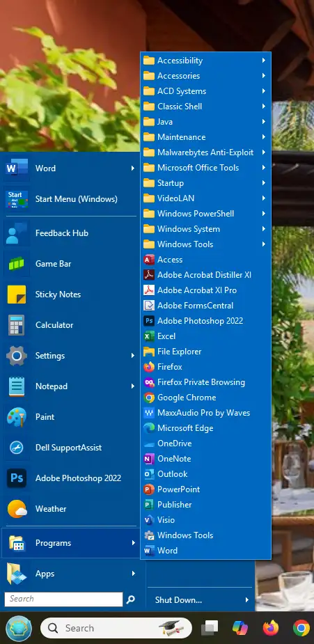Open Copilot from the taskbar

pyautogui.click(x=240, y=628)
